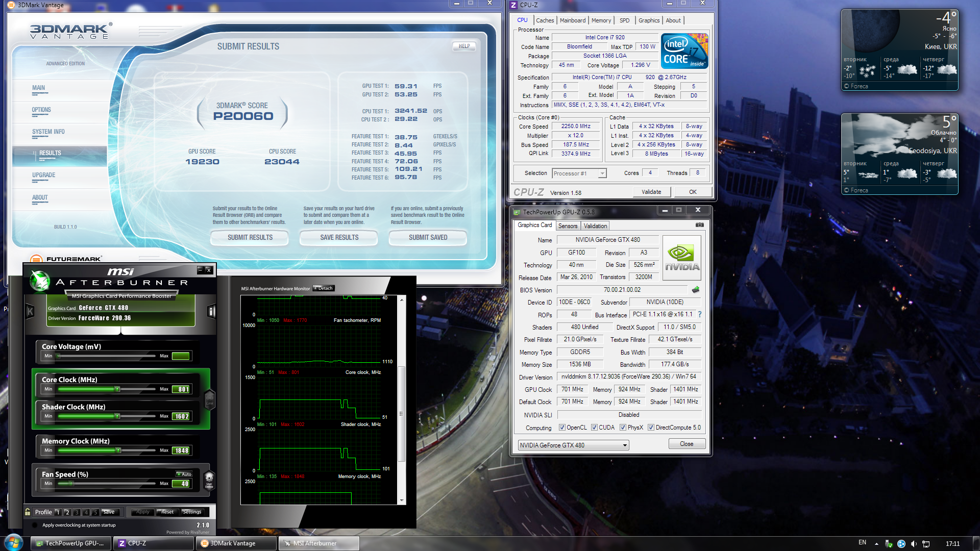
Task: Open the SYSTEM INFO section in 3DMark
Action: 48,132
